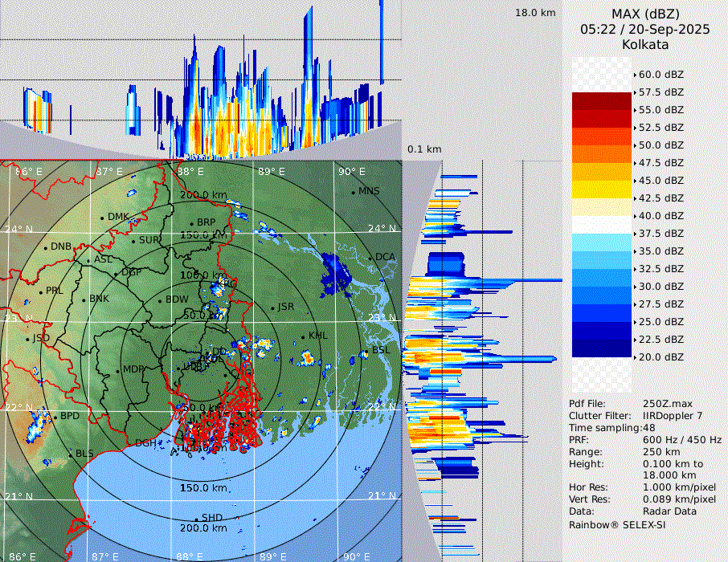Pick the yellow swatch above 42.5 dBZ
Viewport: 728px width, 562px height.
601,189
